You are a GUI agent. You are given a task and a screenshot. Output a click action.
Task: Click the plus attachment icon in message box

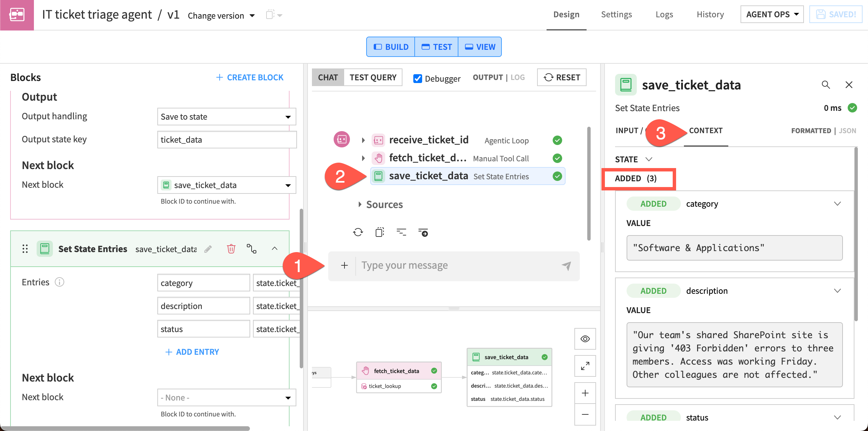tap(344, 265)
